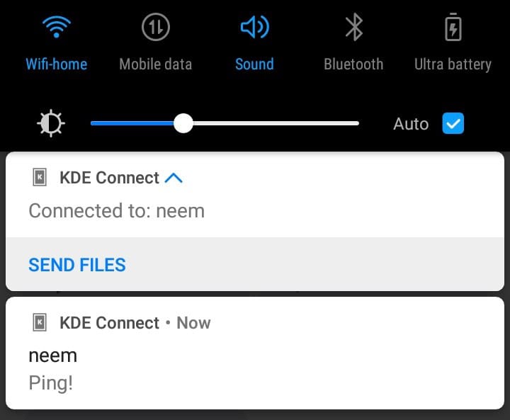Screen dimensions: 510x420
Task: Toggle Wi-Fi via the Wifi-home label
Action: 56,64
